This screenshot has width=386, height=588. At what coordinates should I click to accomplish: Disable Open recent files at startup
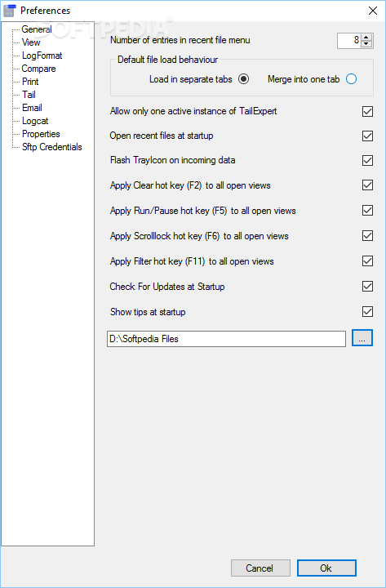click(367, 136)
